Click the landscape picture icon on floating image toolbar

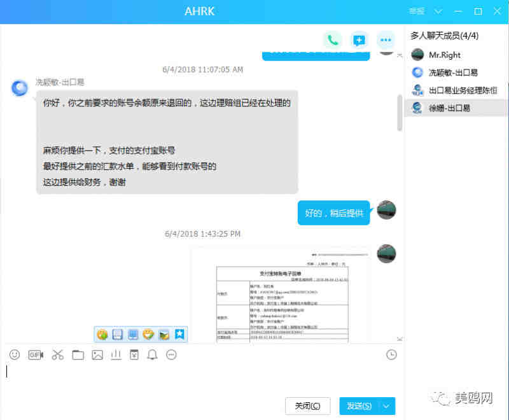[164, 334]
